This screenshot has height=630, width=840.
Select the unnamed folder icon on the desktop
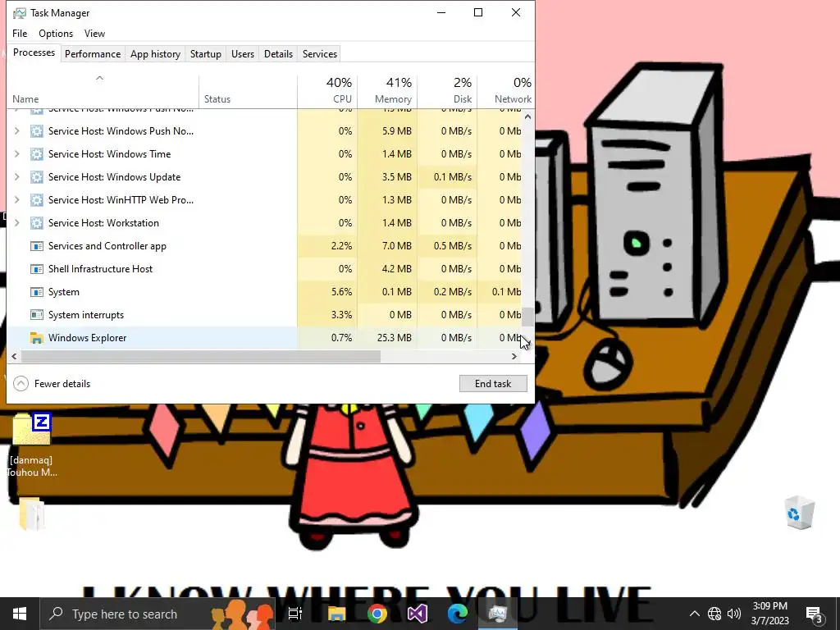[x=32, y=514]
